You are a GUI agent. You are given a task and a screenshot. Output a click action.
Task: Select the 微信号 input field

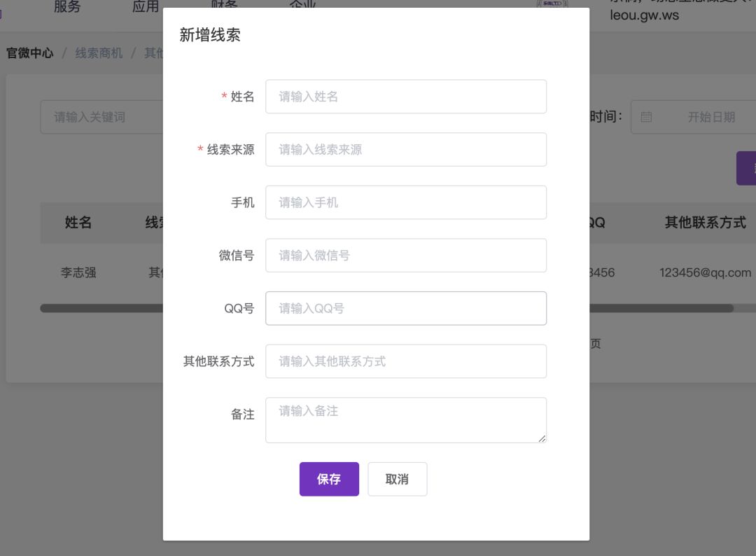click(405, 256)
